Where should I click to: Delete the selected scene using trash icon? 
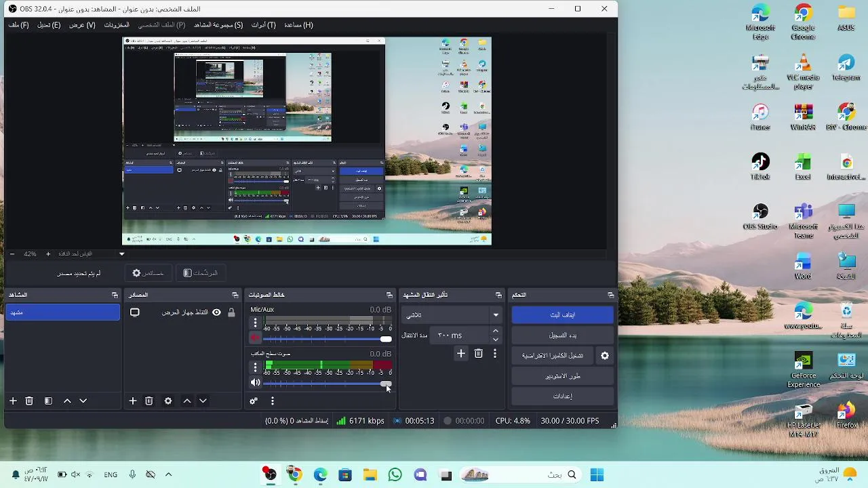[x=29, y=401]
